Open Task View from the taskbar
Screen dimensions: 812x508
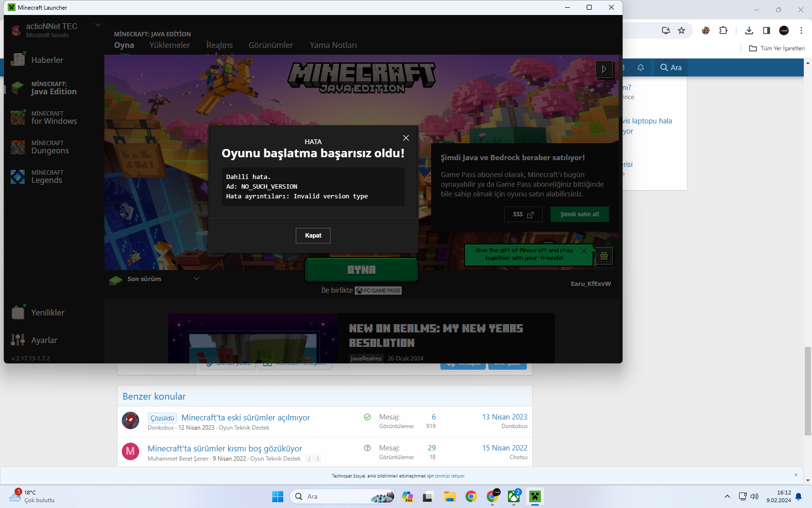click(428, 496)
